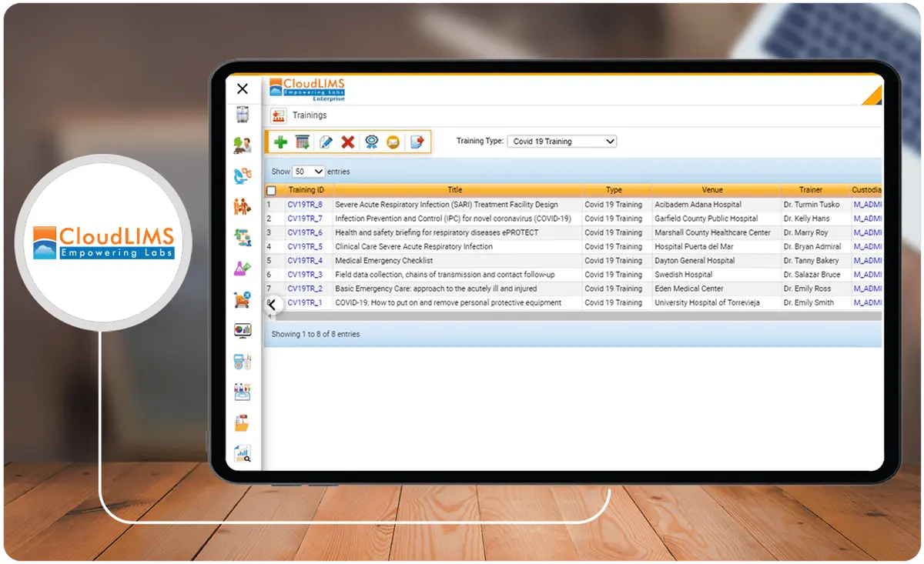Click trainer 'Dr. Marry Roy'
This screenshot has height=564, width=924.
[x=805, y=232]
